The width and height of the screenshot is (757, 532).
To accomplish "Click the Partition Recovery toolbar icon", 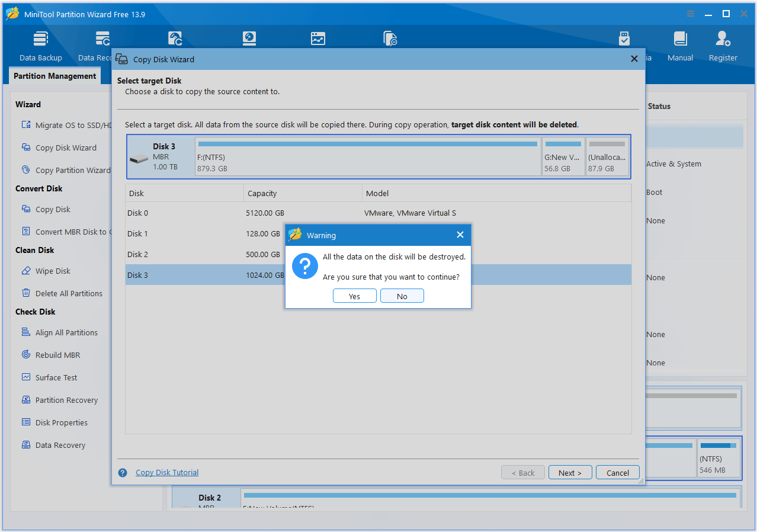I will pos(175,39).
